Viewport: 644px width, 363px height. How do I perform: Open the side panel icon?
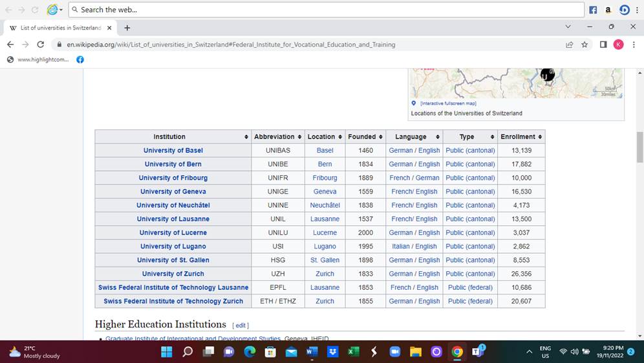pyautogui.click(x=603, y=45)
